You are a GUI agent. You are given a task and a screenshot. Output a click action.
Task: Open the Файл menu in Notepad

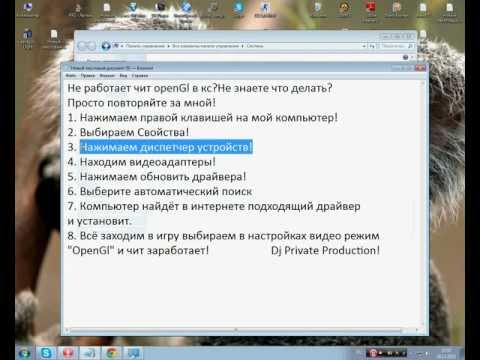pyautogui.click(x=70, y=76)
